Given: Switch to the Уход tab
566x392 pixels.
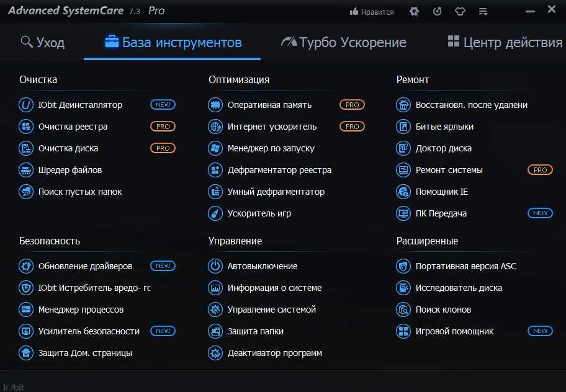Looking at the screenshot, I should (42, 42).
